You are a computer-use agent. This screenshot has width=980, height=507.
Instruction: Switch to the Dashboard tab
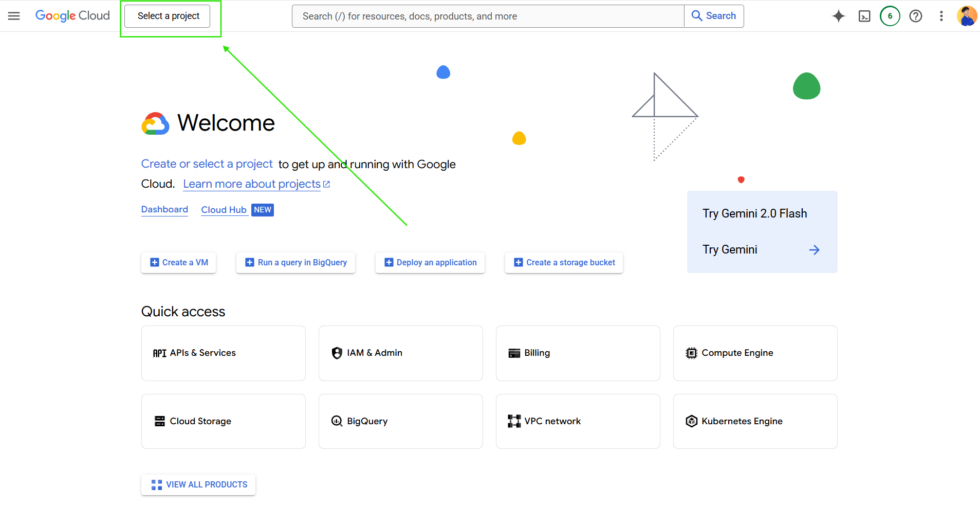[164, 210]
